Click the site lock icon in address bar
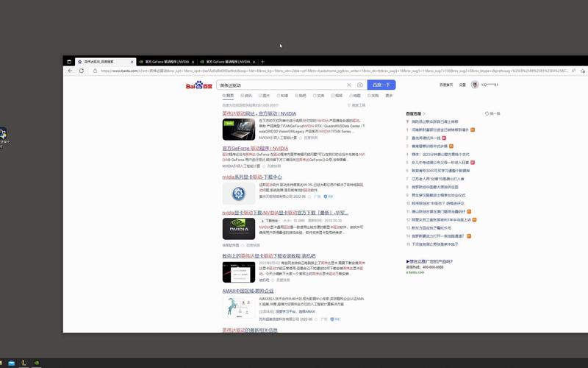Viewport: 588px width, 368px height. click(x=95, y=71)
